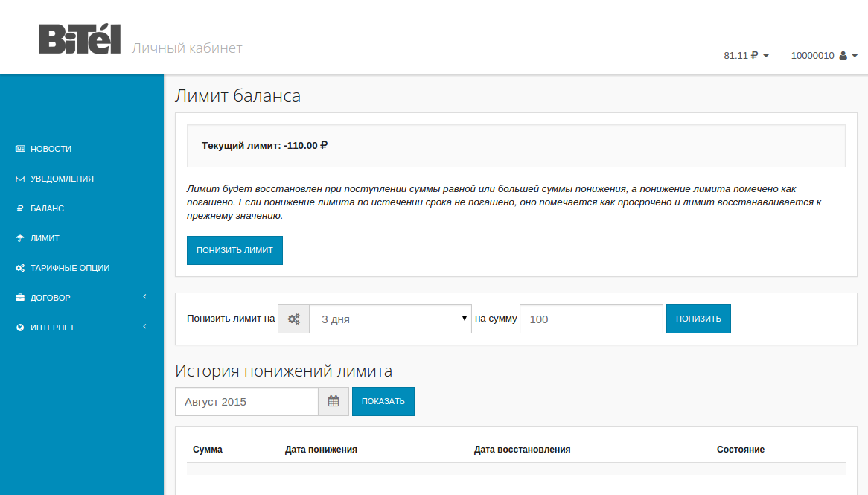Click the newspaper icon next to НОВОСТИ

(19, 149)
